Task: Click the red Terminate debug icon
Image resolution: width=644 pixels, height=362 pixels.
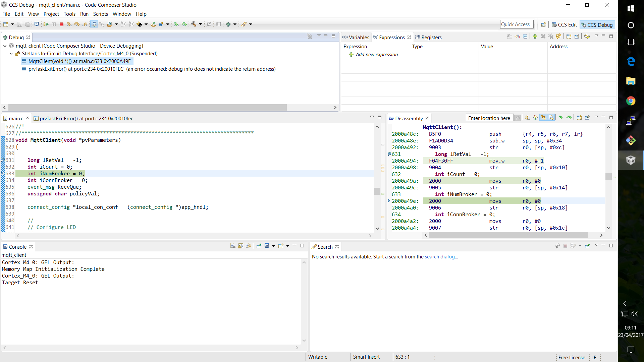Action: (x=61, y=24)
